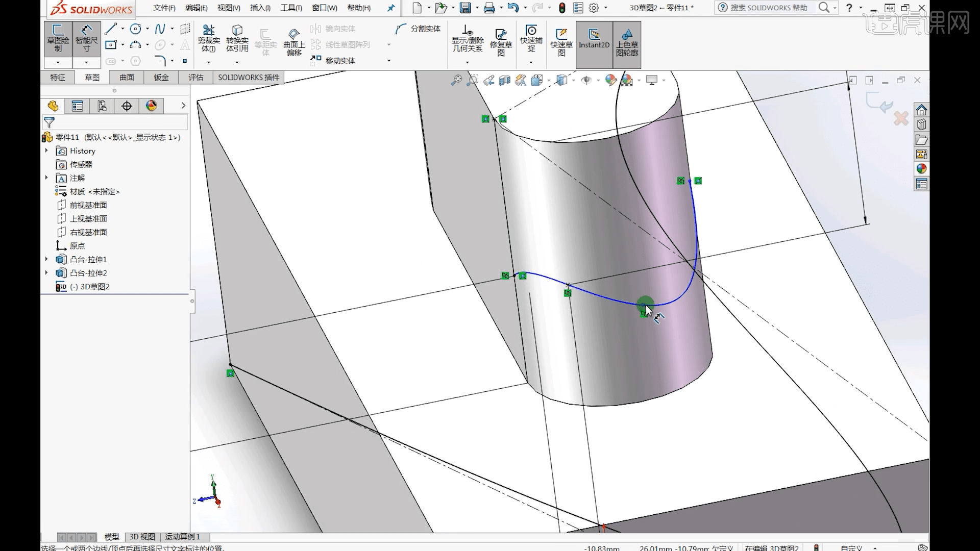Select 3D草图2 in the feature tree
This screenshot has width=980, height=551.
(x=83, y=287)
